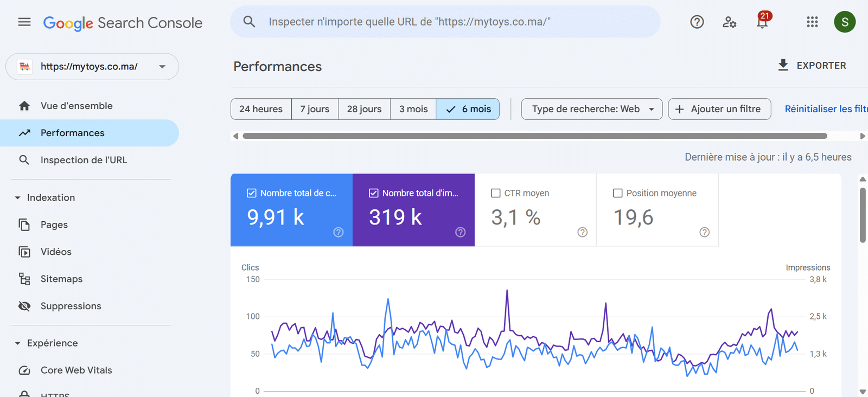Image resolution: width=868 pixels, height=397 pixels.
Task: Click the Core Web Vitals gauge icon
Action: 24,370
